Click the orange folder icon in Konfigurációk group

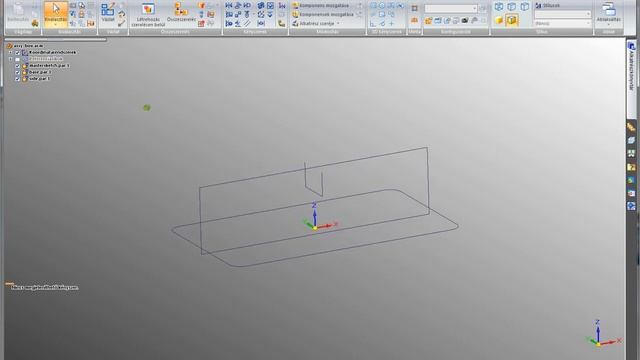[428, 20]
